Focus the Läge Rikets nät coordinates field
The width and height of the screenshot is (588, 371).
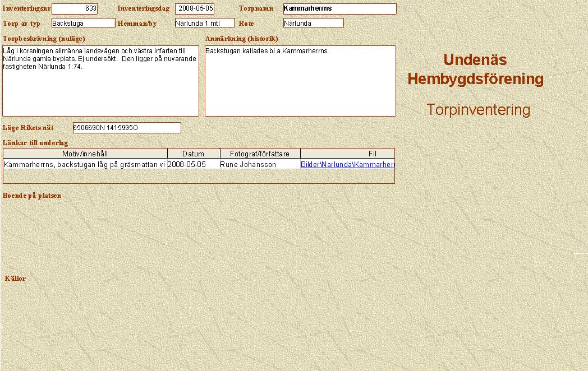(x=127, y=128)
